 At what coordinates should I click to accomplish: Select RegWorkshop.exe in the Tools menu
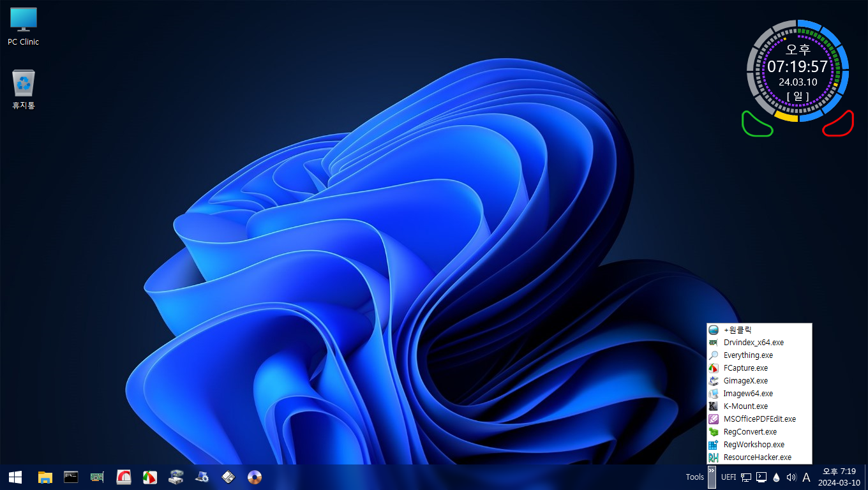pyautogui.click(x=759, y=445)
